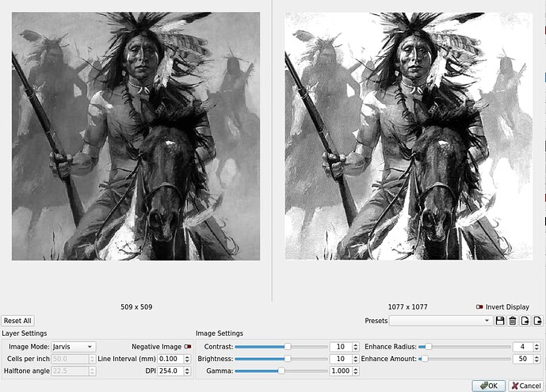Click the Line Interval field showing 0.100
This screenshot has width=546, height=392.
170,359
